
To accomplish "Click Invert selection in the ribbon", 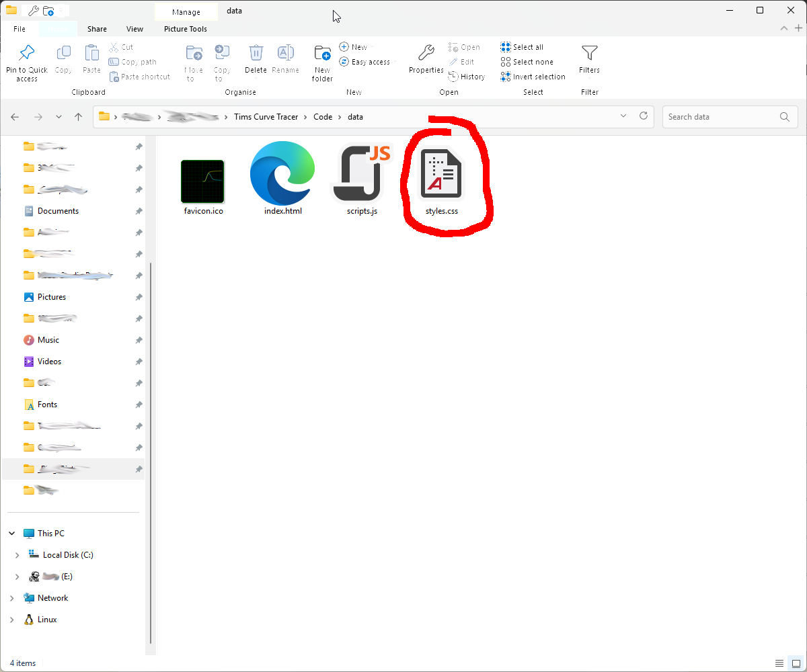I will 533,77.
